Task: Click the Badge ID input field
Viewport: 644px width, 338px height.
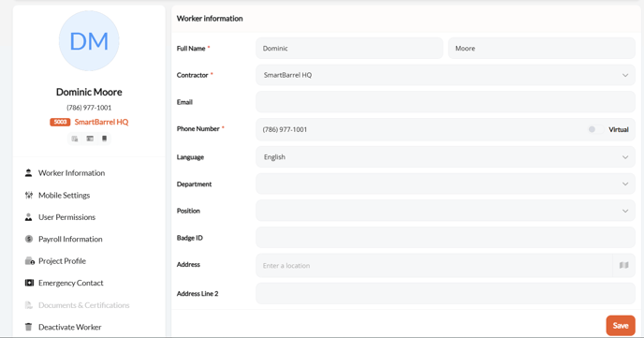Action: [x=446, y=238]
